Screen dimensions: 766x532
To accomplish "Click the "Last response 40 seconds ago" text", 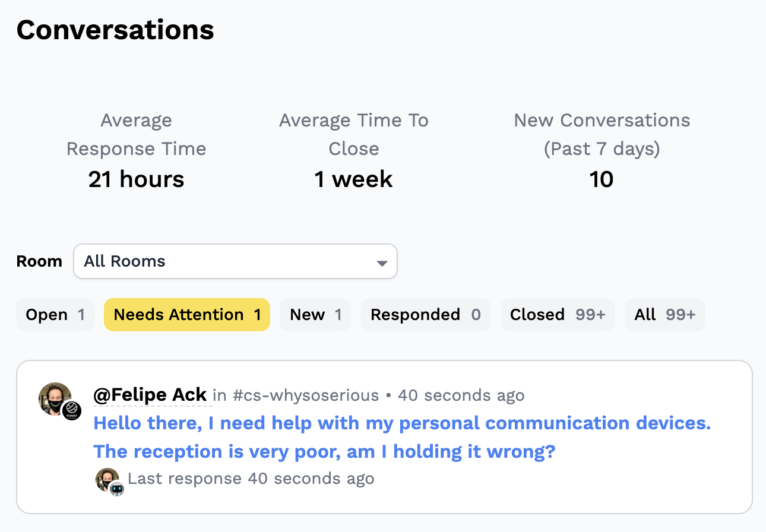I will point(251,479).
